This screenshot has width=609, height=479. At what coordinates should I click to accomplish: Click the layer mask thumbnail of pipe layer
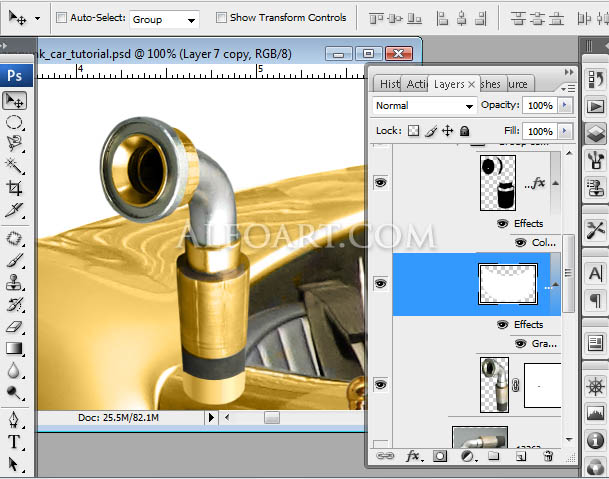(543, 385)
